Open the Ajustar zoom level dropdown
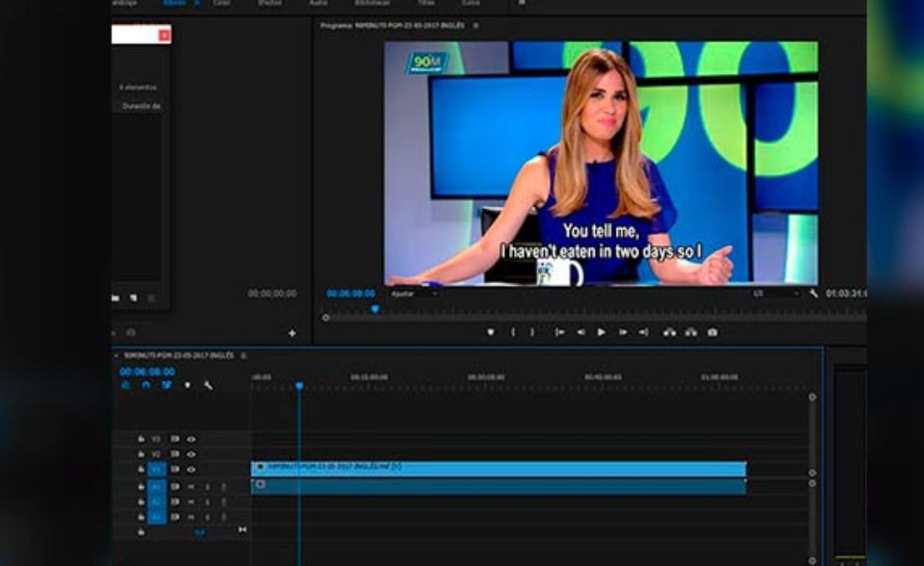 (x=414, y=293)
